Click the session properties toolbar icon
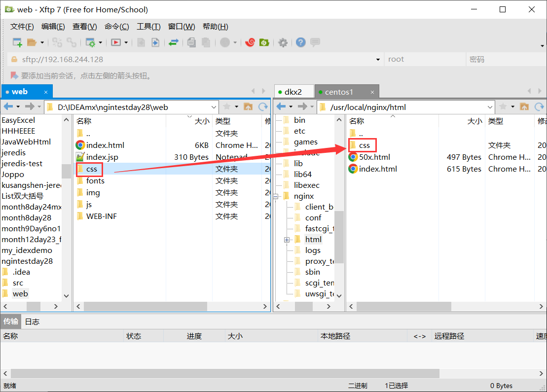Viewport: 547px width, 392px height. (90, 42)
